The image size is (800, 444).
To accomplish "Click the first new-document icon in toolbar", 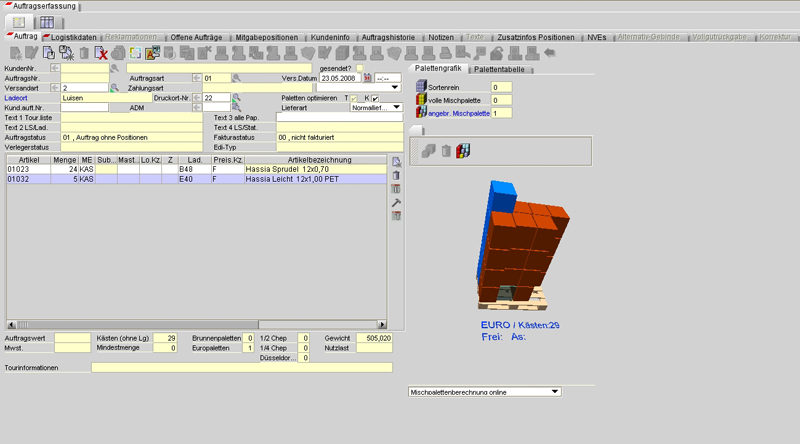I will [15, 53].
